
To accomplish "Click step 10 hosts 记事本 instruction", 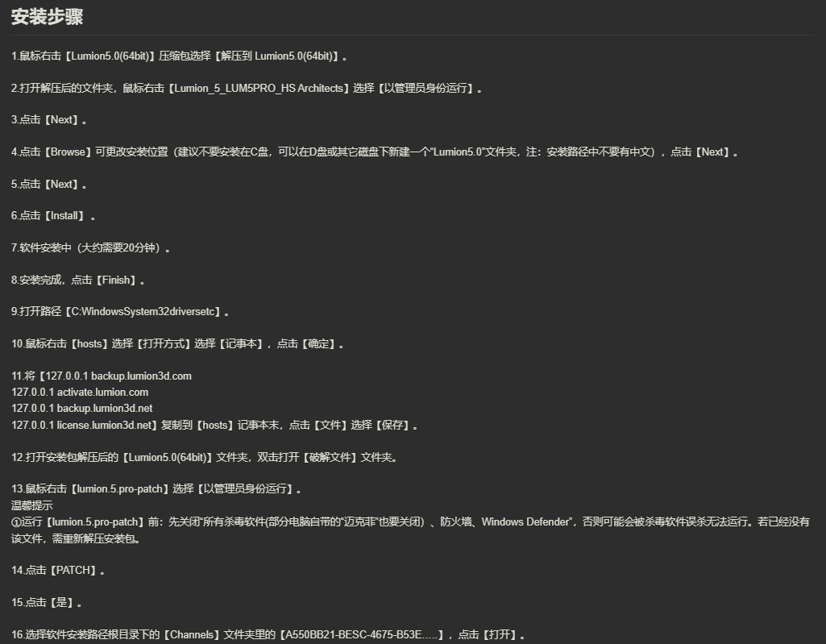I will point(177,344).
